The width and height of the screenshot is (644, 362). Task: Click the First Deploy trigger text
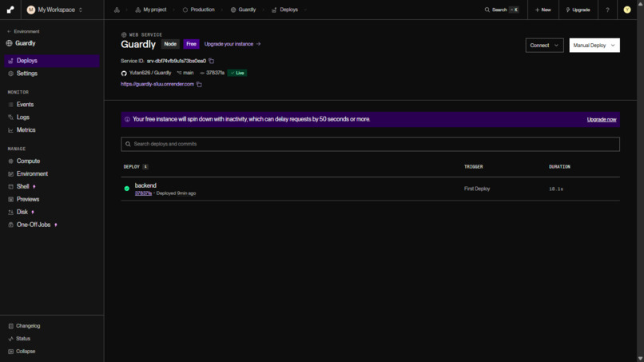click(x=477, y=189)
